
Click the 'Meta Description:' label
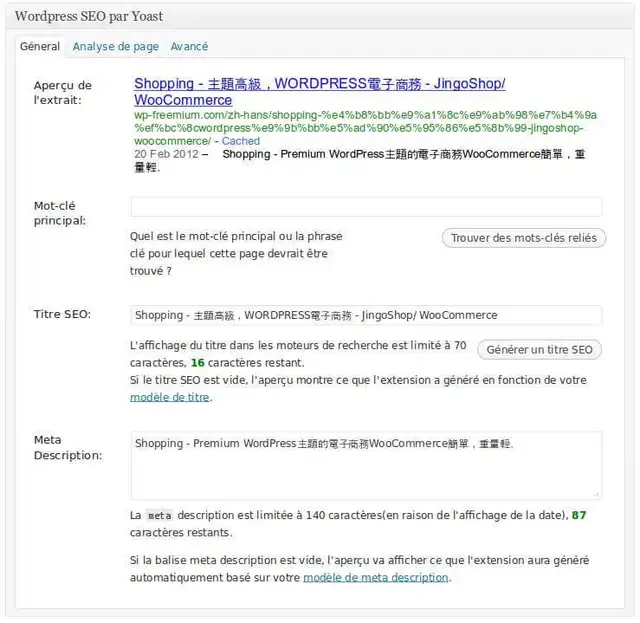coord(68,447)
